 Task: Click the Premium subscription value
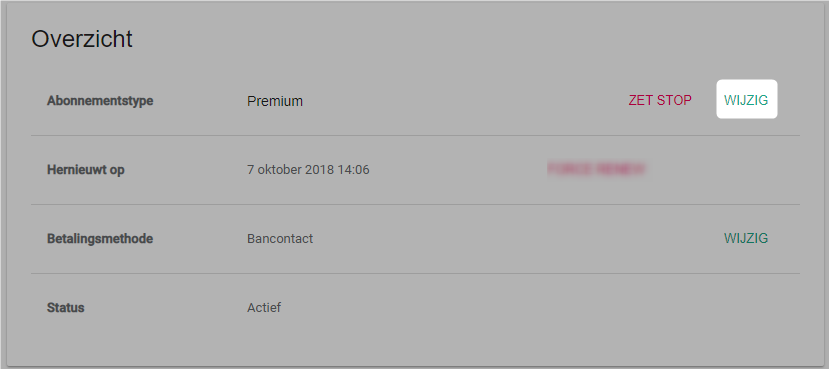pyautogui.click(x=275, y=101)
